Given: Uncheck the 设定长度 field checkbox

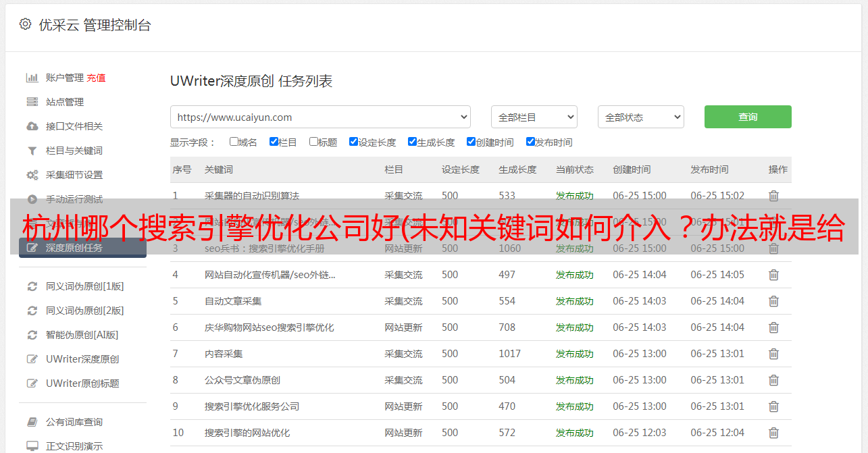Looking at the screenshot, I should coord(353,142).
